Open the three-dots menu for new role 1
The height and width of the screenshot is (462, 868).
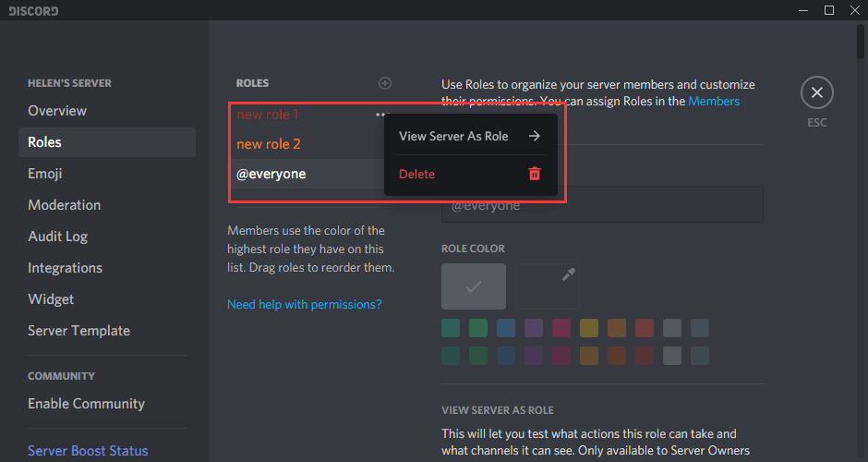[x=381, y=115]
